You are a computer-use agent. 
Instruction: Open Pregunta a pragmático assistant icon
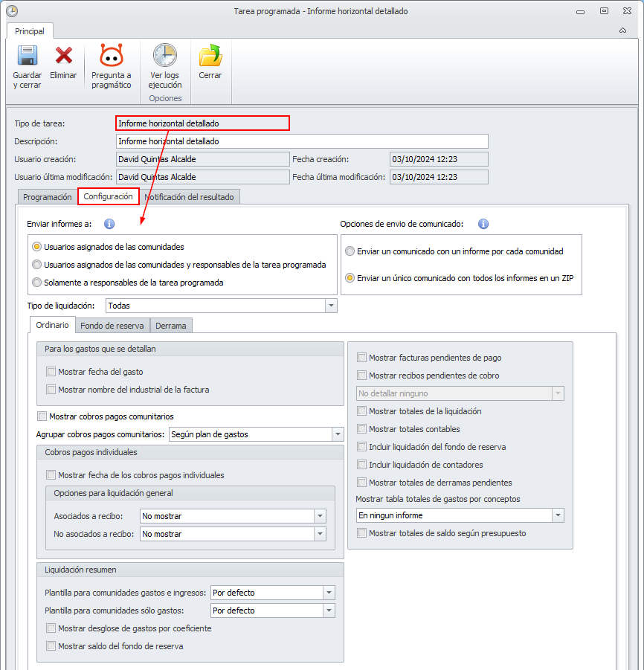tap(112, 55)
